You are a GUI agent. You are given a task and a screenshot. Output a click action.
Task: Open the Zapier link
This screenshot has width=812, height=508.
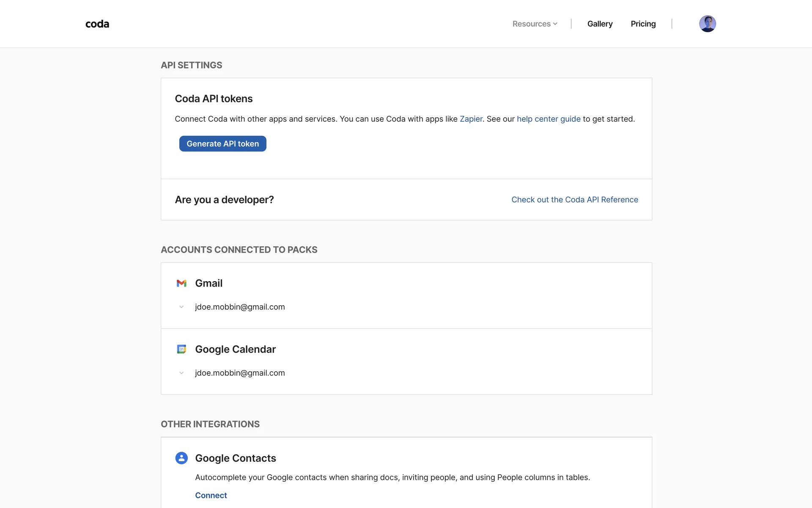471,119
